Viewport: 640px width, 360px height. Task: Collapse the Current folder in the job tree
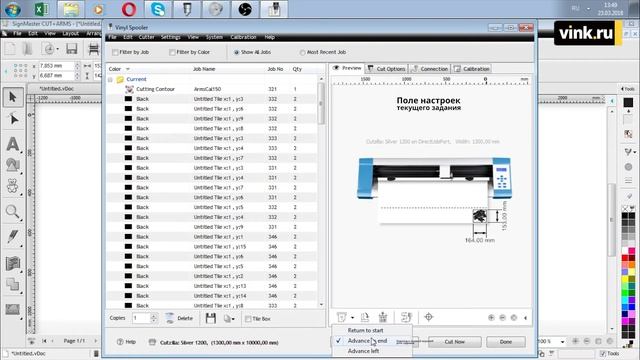pos(110,79)
